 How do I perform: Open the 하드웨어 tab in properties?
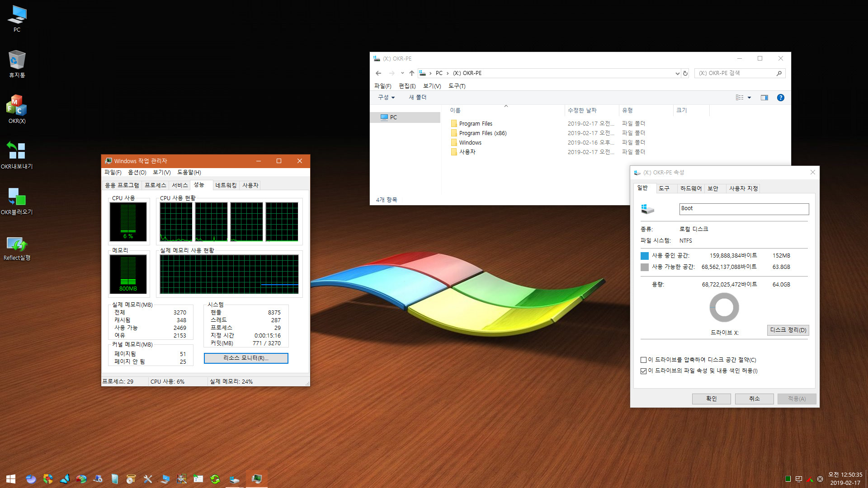[x=691, y=188]
